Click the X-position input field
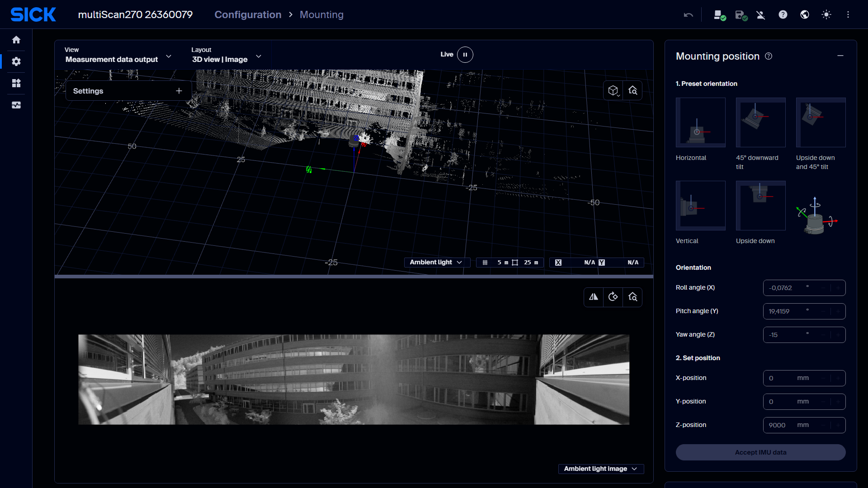Image resolution: width=868 pixels, height=488 pixels. pyautogui.click(x=804, y=378)
